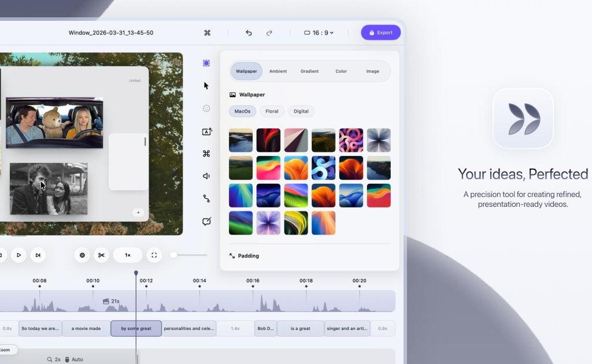Play the video preview

coord(18,255)
